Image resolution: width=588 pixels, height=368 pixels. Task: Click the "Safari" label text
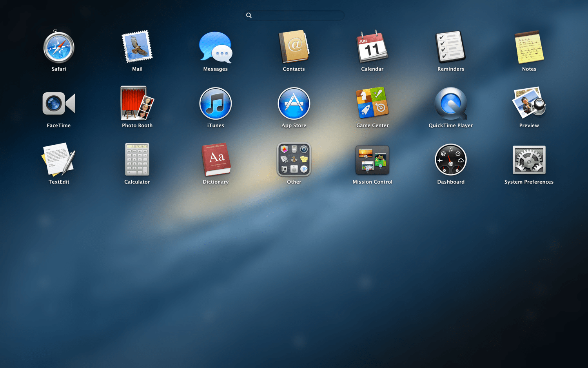59,69
